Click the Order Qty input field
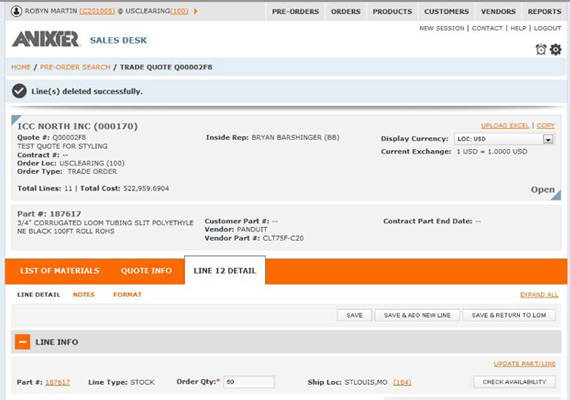 (249, 382)
